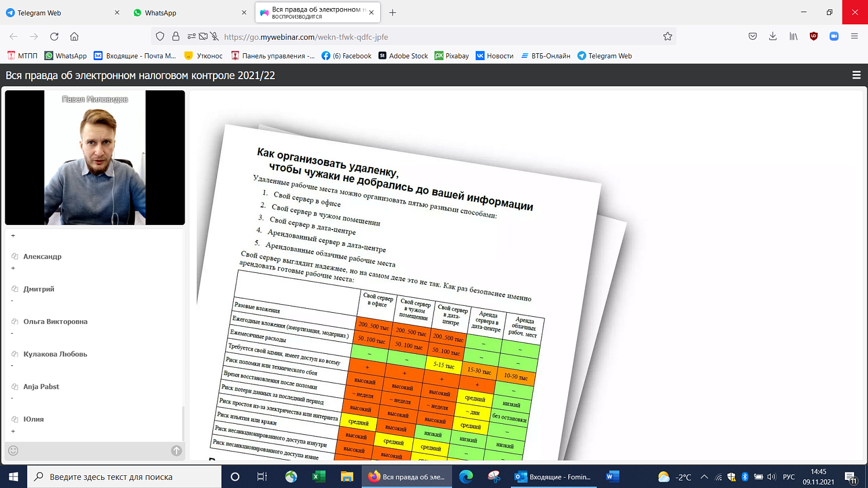Viewport: 868px width, 488px height.
Task: Open the Telegram Web bookmark in bookmarks bar
Action: pos(605,56)
